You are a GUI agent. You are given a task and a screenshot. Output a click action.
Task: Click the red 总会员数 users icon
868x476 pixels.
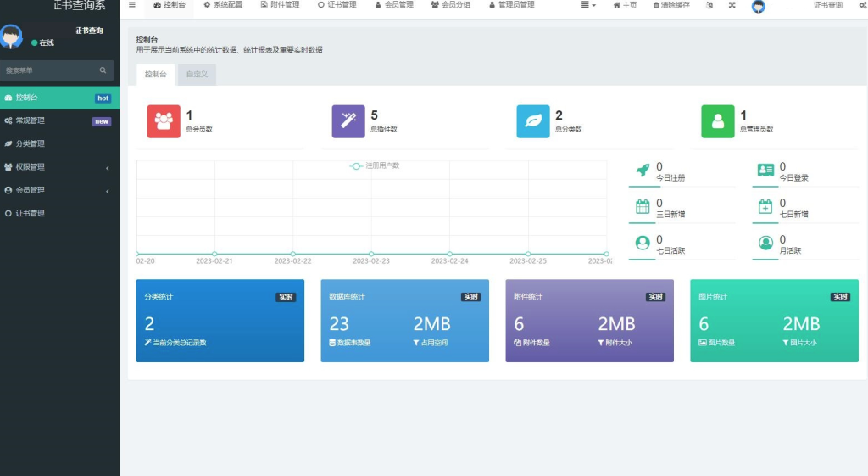[164, 121]
